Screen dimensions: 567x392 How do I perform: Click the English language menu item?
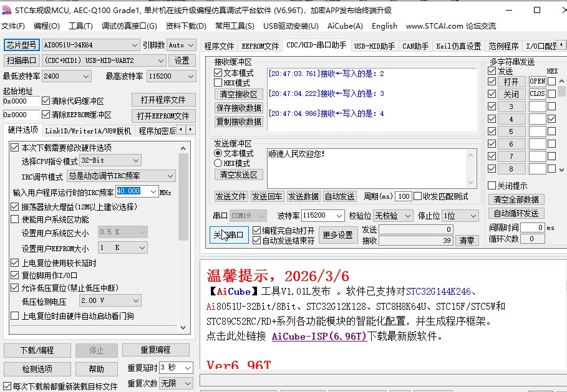point(384,26)
